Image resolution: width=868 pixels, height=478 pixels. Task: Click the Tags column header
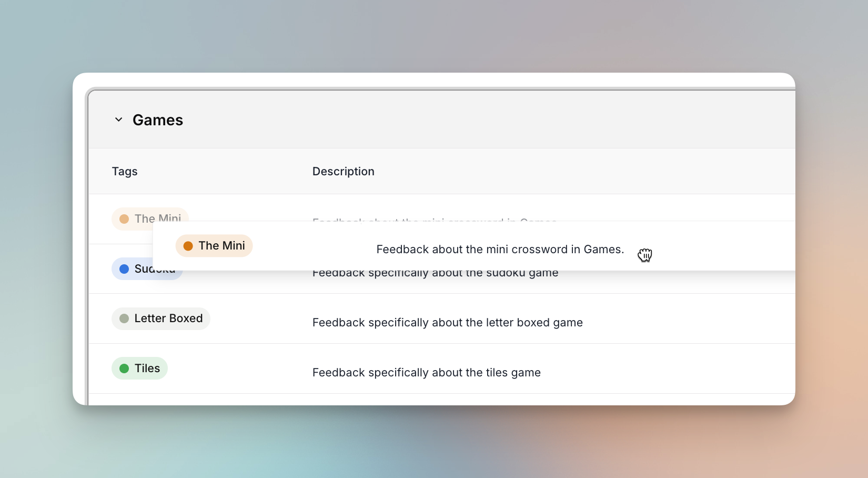click(125, 172)
